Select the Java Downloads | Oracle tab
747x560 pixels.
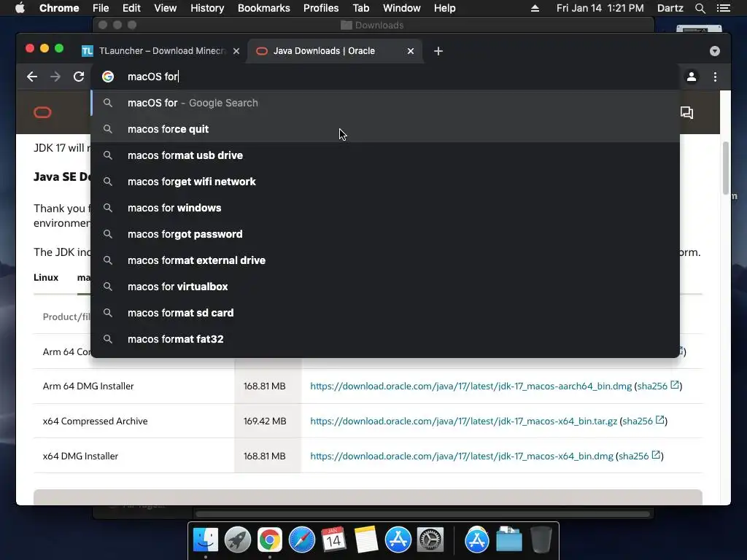click(x=334, y=51)
